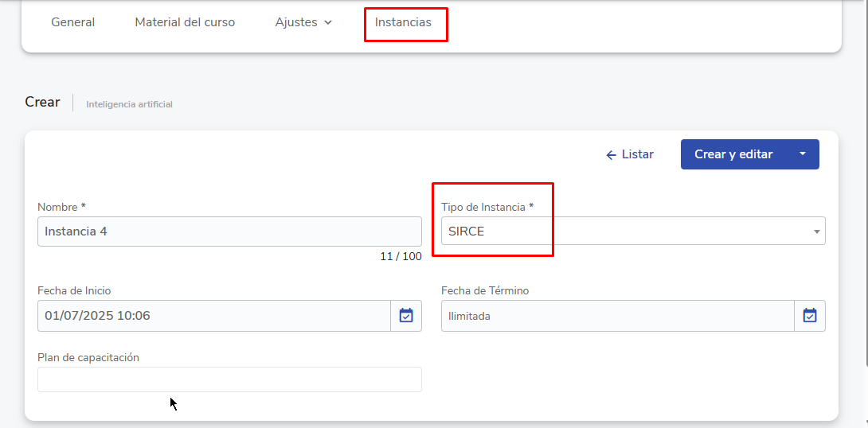This screenshot has width=868, height=428.
Task: Select the Instancias tab
Action: [x=403, y=22]
